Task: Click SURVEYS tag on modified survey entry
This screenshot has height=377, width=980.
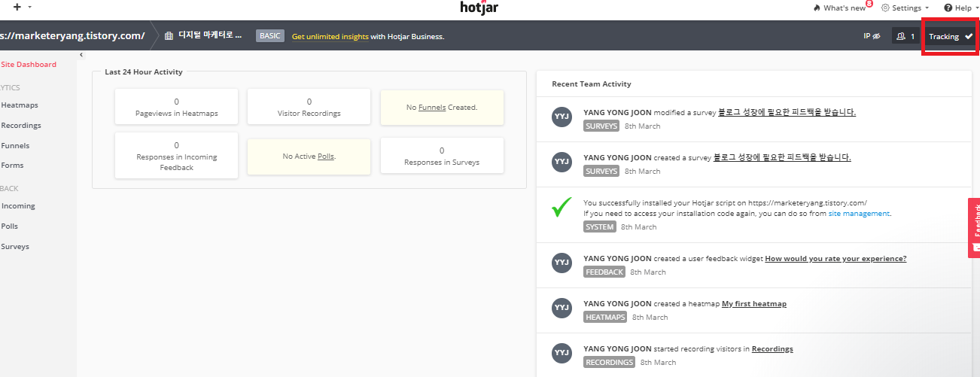Action: tap(601, 126)
